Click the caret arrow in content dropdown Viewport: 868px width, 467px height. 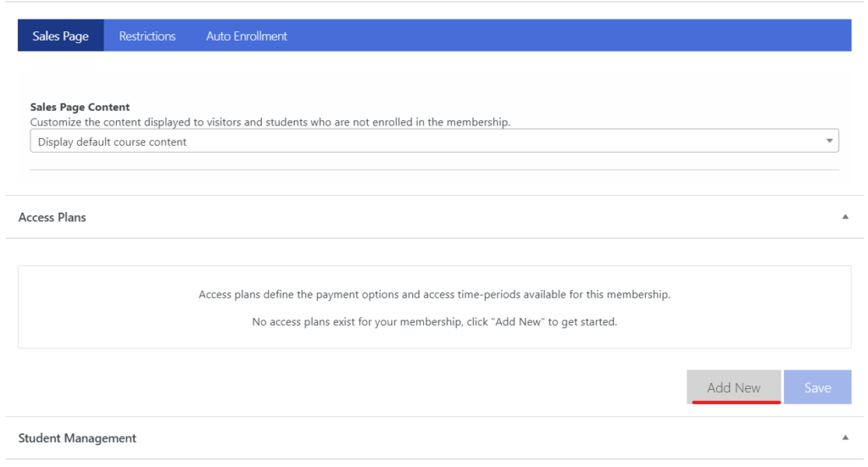click(829, 141)
